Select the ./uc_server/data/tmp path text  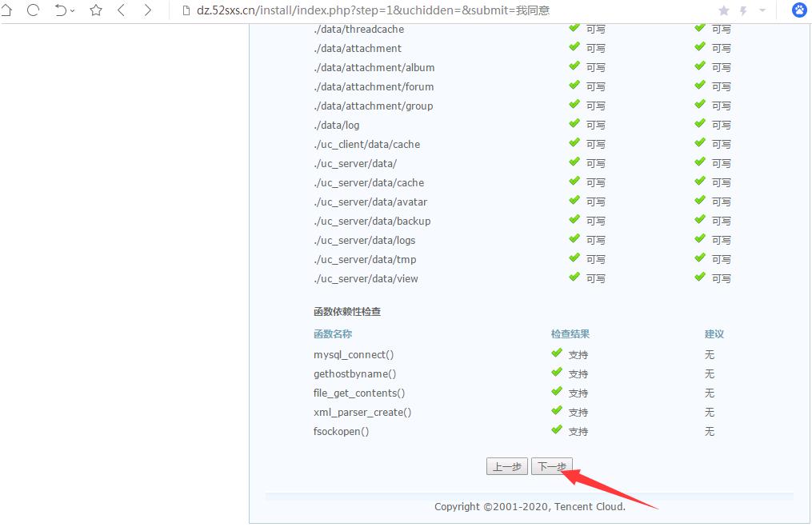365,259
